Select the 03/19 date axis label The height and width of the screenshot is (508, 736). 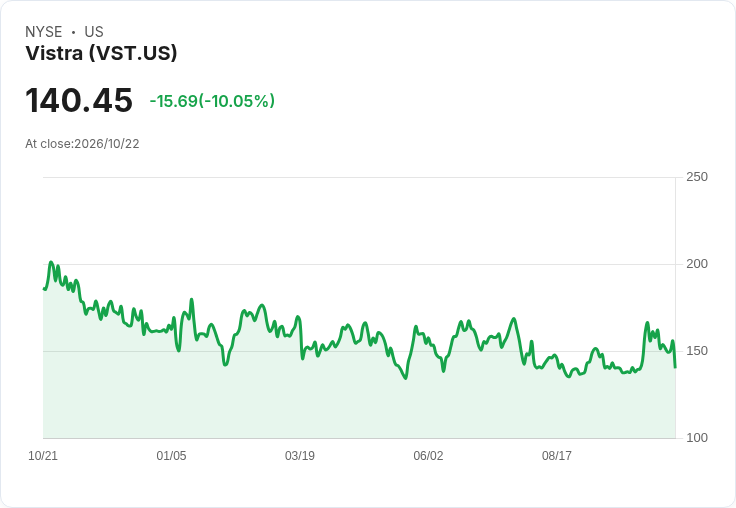point(300,456)
